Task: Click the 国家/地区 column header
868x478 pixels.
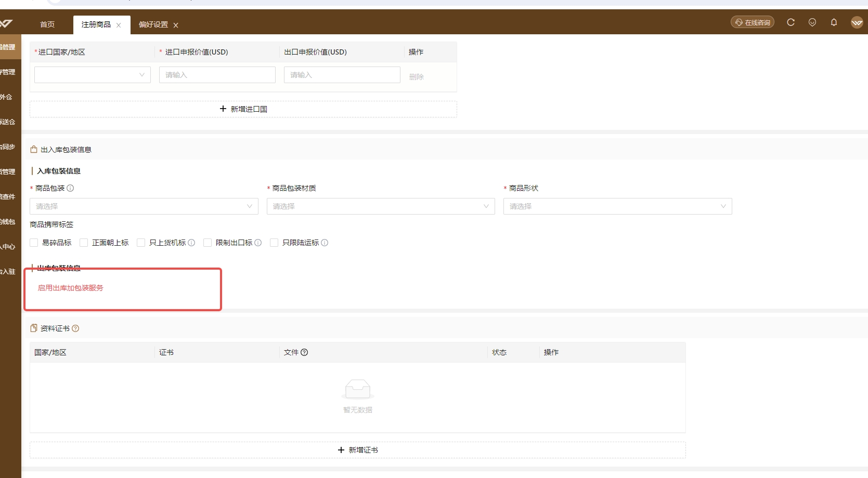Action: pyautogui.click(x=50, y=352)
